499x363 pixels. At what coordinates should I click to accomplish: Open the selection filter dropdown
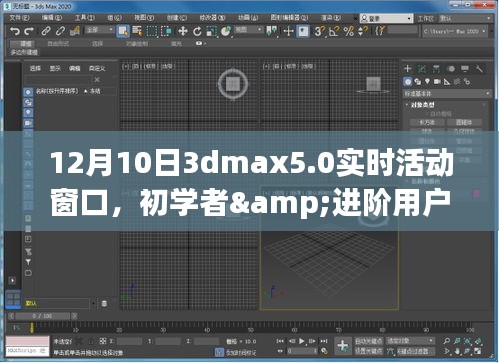pos(99,30)
